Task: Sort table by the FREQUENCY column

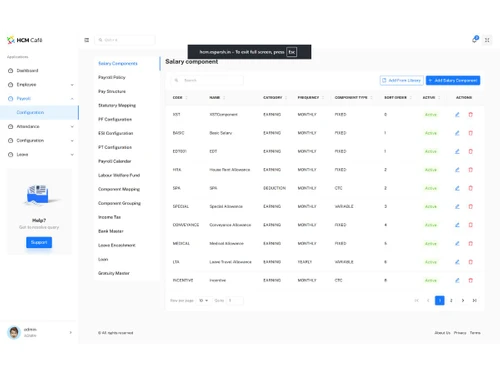Action: pos(311,98)
